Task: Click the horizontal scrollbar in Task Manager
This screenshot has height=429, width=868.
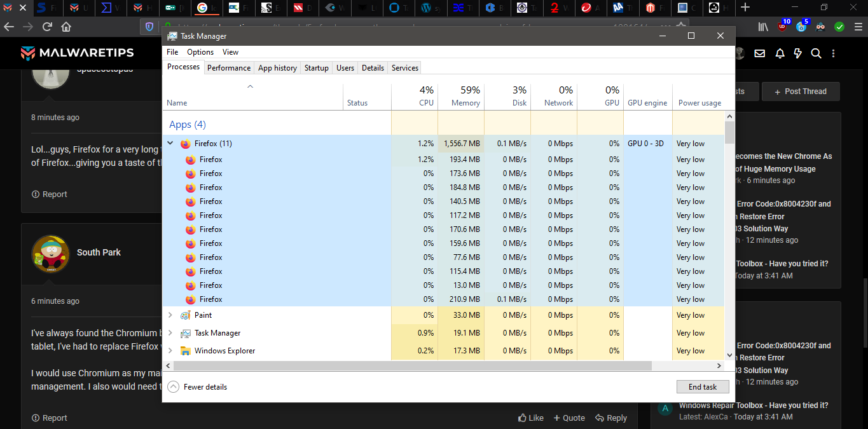Action: click(x=412, y=365)
